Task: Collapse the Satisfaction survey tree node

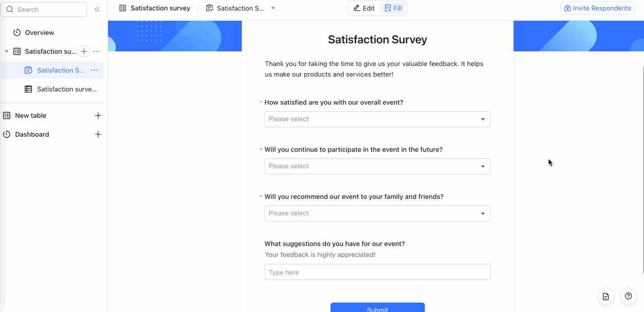Action: click(x=7, y=52)
